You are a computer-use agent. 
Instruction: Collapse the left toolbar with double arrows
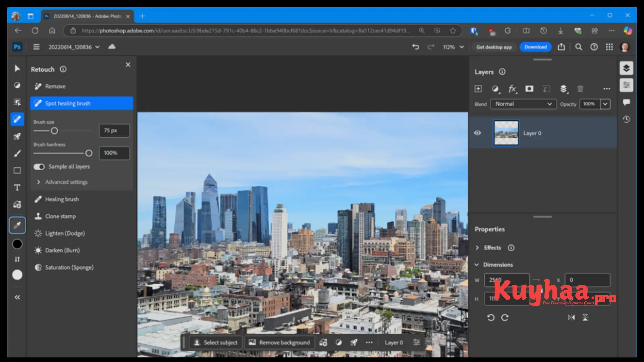point(17,297)
